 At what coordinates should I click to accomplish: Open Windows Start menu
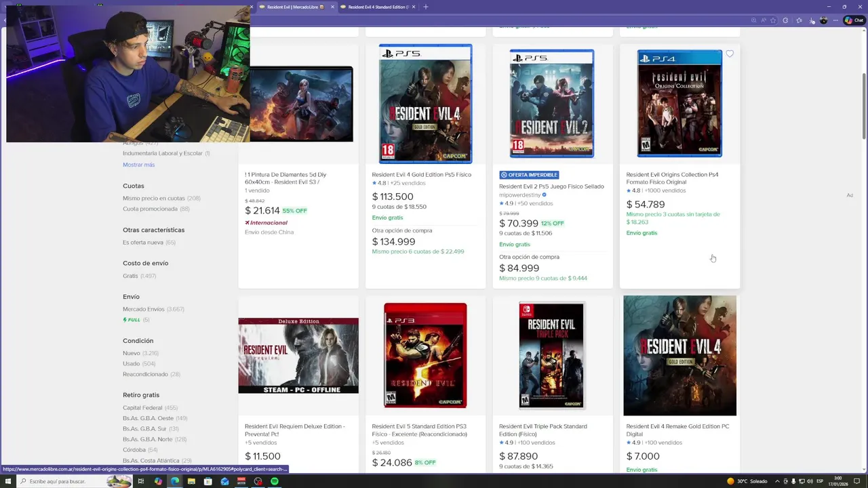(8, 481)
